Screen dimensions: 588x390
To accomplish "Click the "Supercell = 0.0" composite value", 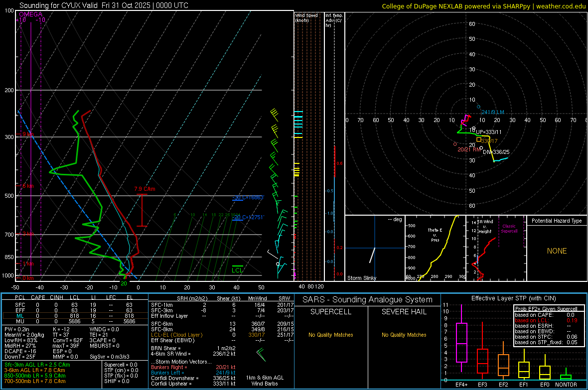I will point(121,365).
